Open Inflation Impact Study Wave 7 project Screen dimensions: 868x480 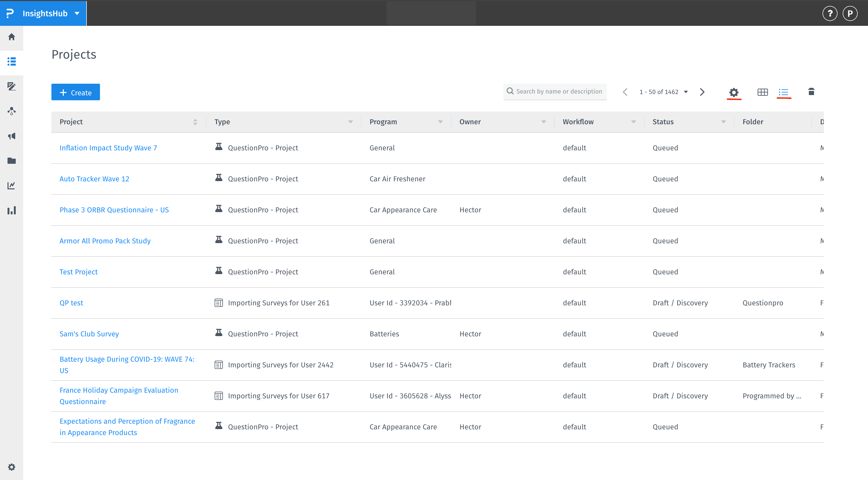pyautogui.click(x=108, y=148)
